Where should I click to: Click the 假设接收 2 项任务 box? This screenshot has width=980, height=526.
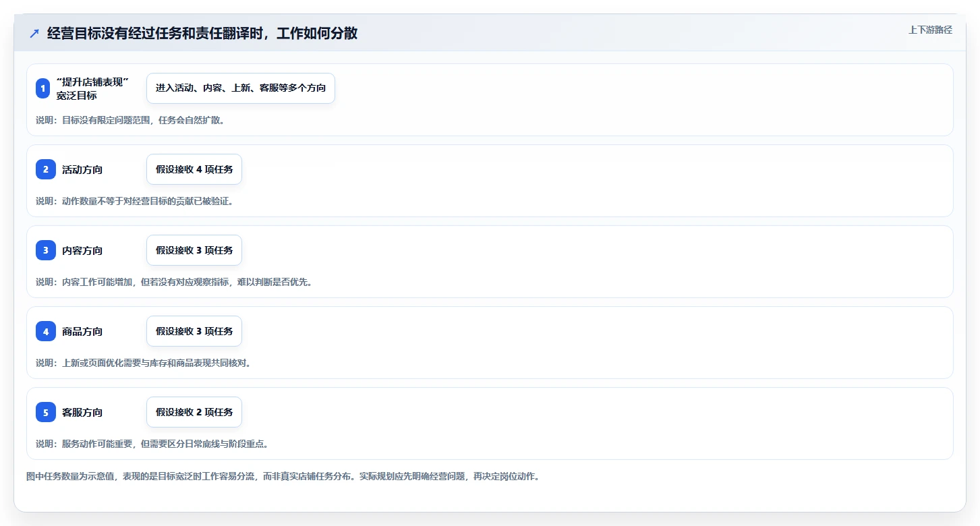click(194, 412)
